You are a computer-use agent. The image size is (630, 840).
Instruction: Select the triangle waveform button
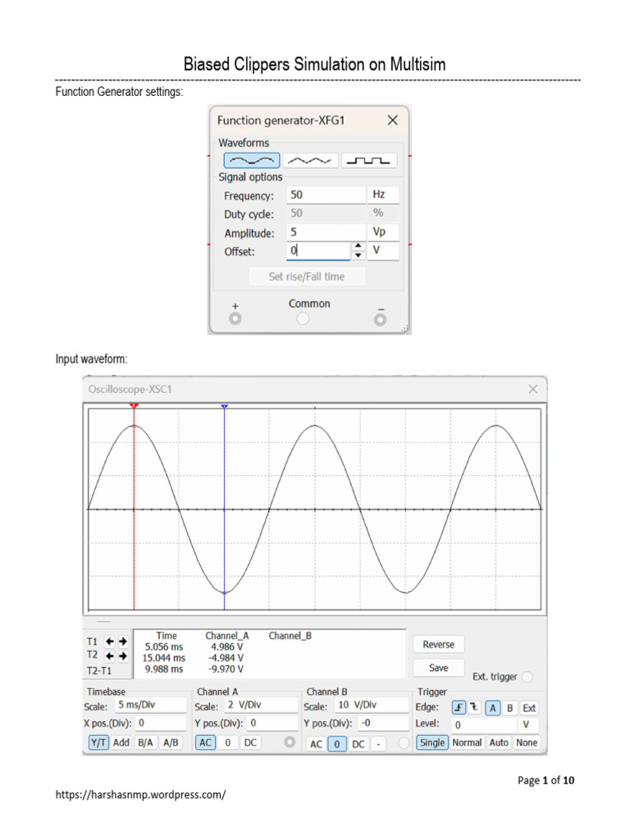point(310,160)
